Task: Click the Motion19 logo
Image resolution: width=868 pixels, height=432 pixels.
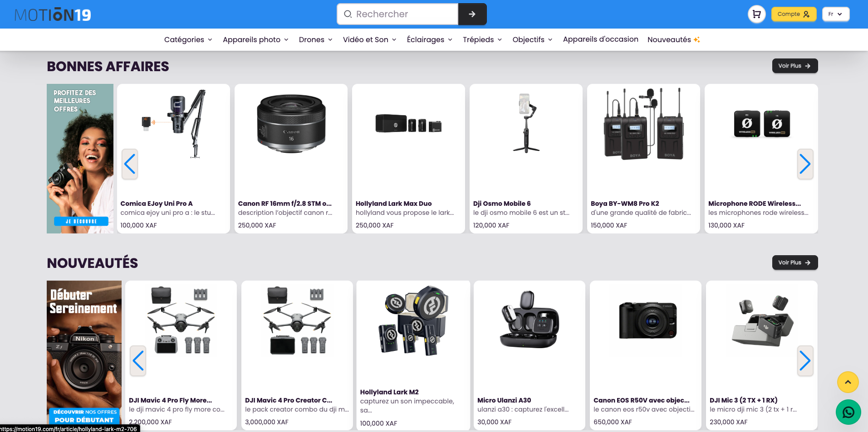Action: point(53,15)
